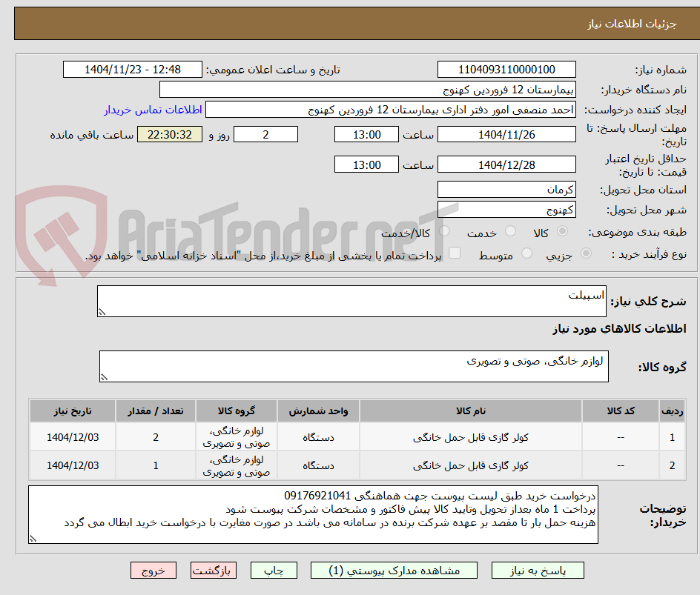Select the خدمت radio button
700x595 pixels.
coord(510,231)
